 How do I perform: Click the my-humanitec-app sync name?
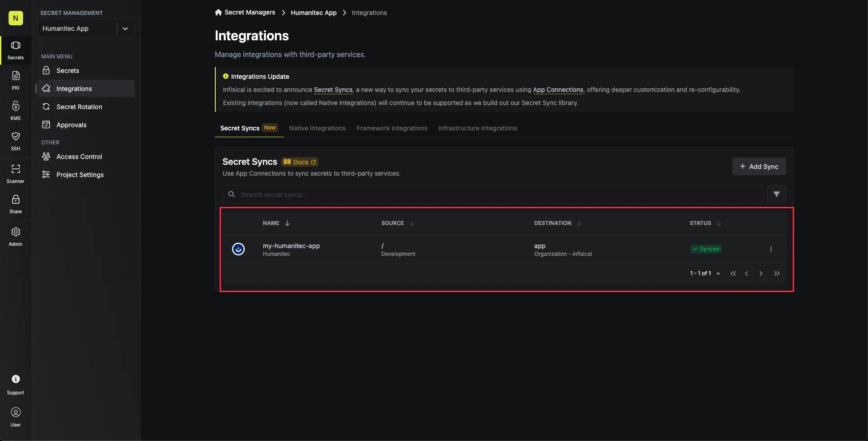point(291,246)
